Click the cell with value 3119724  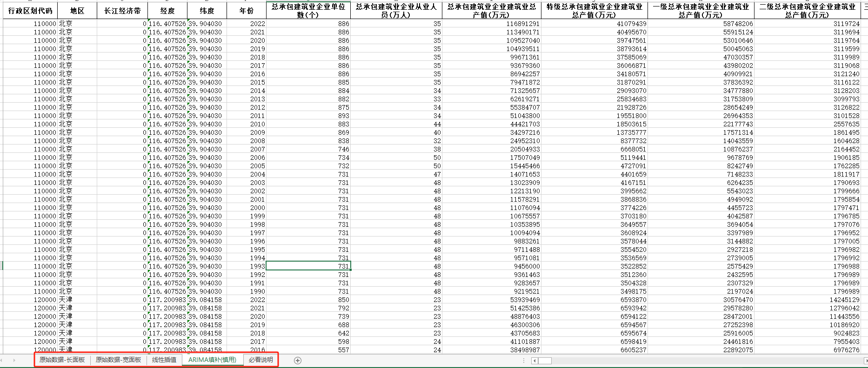808,24
